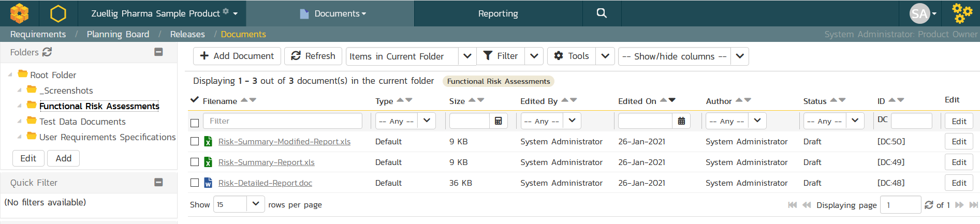This screenshot has width=980, height=224.
Task: Collapse the Folders panel
Action: click(159, 52)
